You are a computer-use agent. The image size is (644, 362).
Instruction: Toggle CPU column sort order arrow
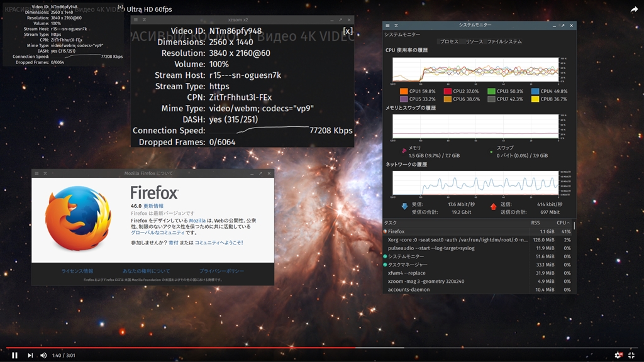pyautogui.click(x=568, y=222)
